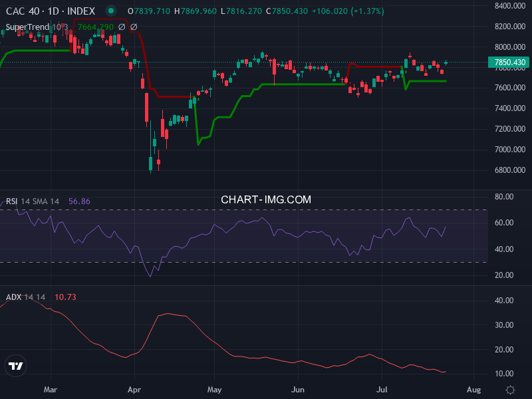Click the RSI axis 20.00 label

click(x=504, y=275)
